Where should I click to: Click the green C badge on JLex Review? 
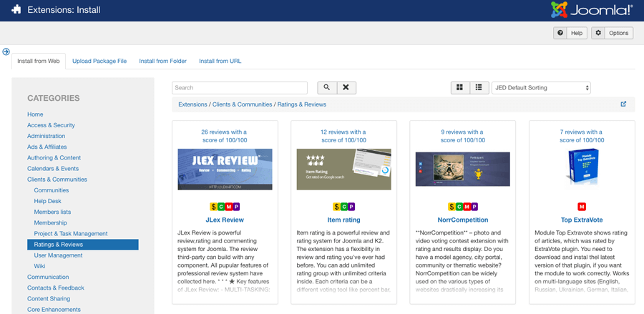[221, 207]
